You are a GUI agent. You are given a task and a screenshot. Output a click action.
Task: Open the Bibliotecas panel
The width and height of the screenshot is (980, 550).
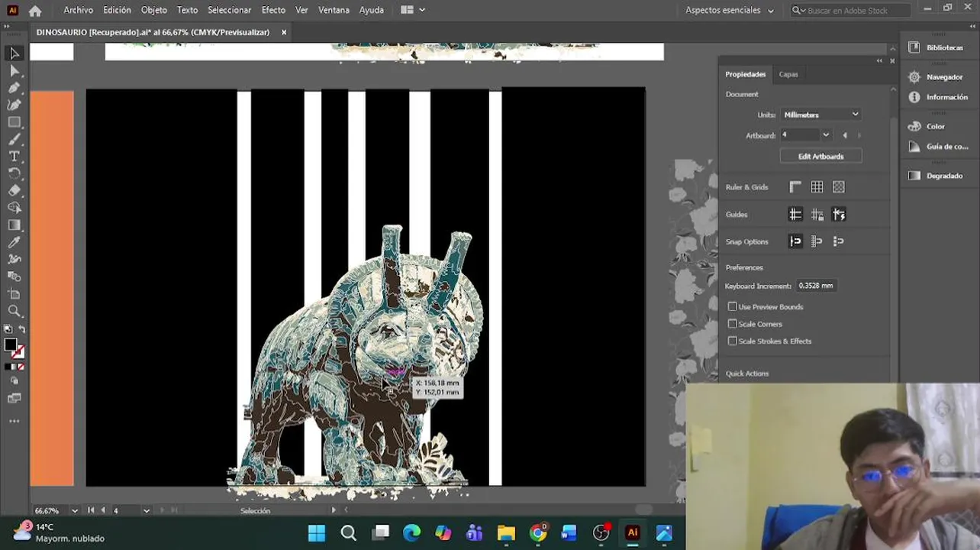[x=936, y=47]
